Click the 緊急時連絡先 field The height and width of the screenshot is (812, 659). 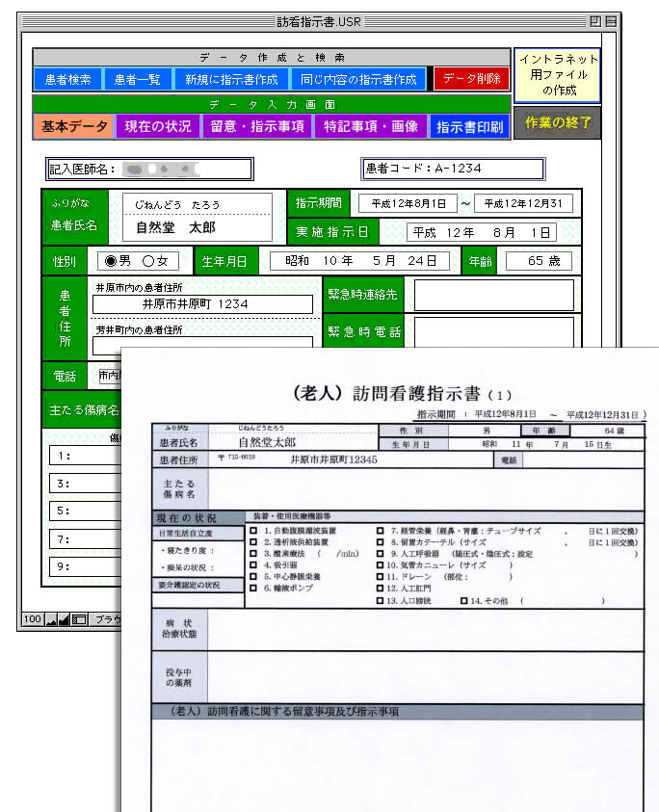[494, 295]
